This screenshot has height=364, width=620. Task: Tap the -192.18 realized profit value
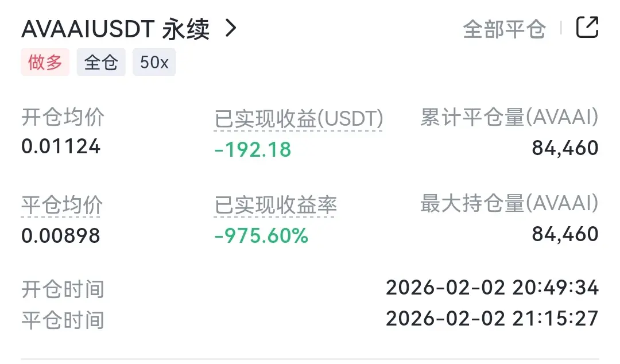pos(253,149)
